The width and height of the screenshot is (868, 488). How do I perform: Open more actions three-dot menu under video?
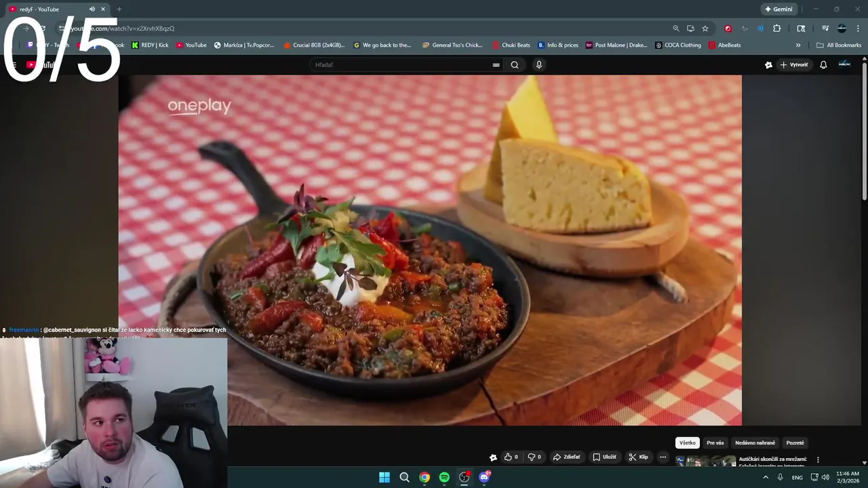click(663, 457)
